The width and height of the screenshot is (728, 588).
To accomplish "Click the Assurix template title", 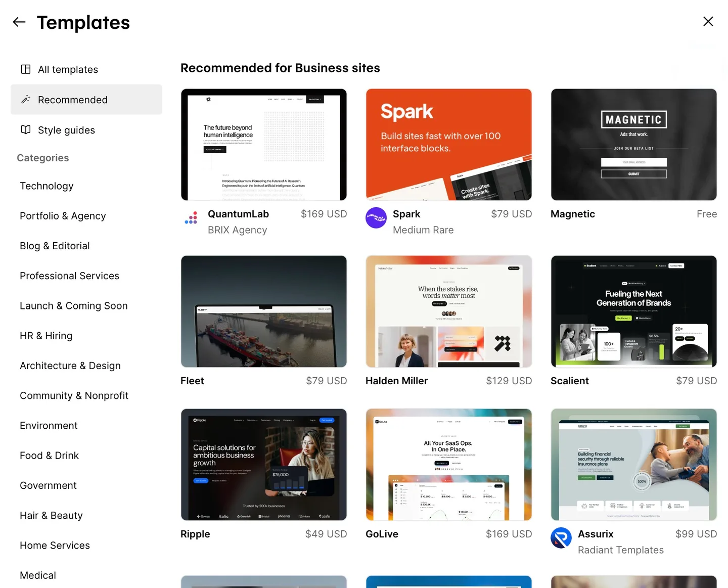I will click(x=596, y=534).
